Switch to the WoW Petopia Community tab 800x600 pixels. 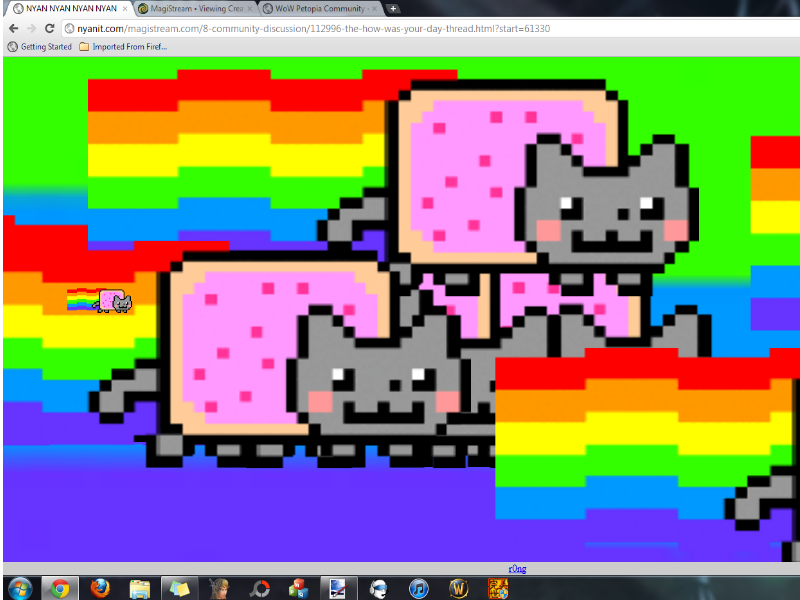pos(320,9)
